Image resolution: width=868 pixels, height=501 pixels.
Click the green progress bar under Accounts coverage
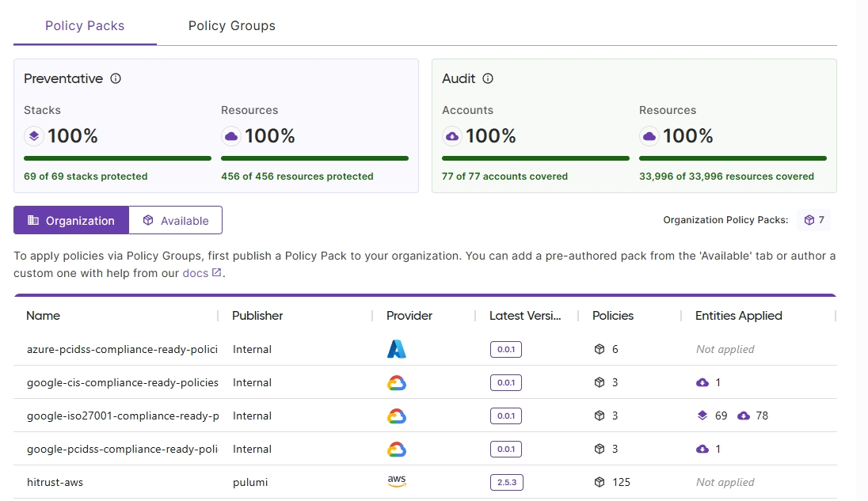535,158
